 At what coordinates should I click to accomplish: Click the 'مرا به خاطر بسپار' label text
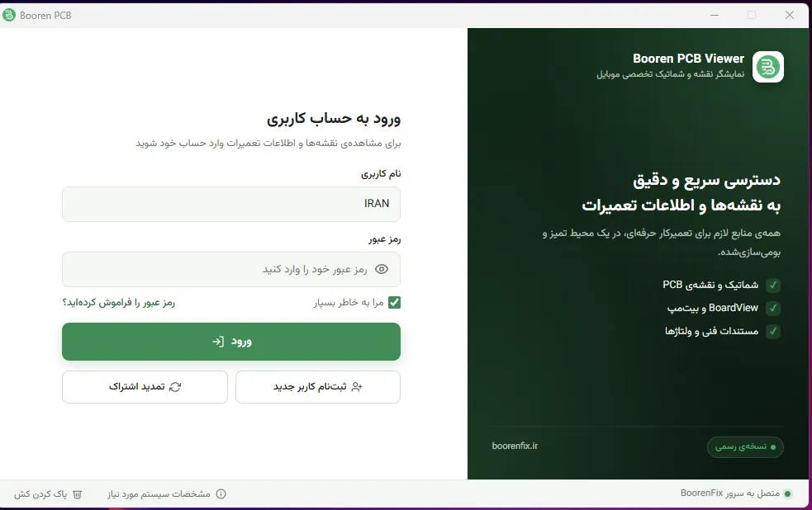[x=349, y=302]
